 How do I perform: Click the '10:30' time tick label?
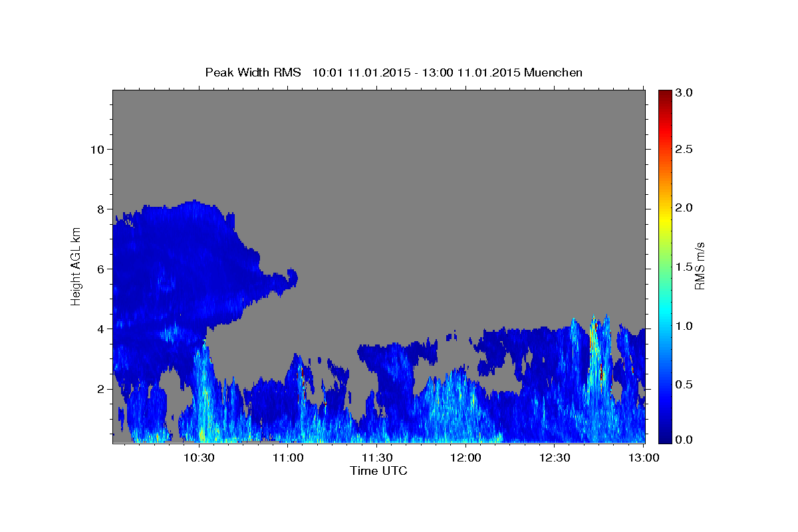pos(199,458)
